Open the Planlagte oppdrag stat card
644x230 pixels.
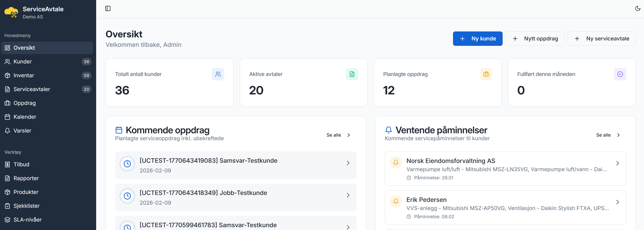tap(437, 83)
